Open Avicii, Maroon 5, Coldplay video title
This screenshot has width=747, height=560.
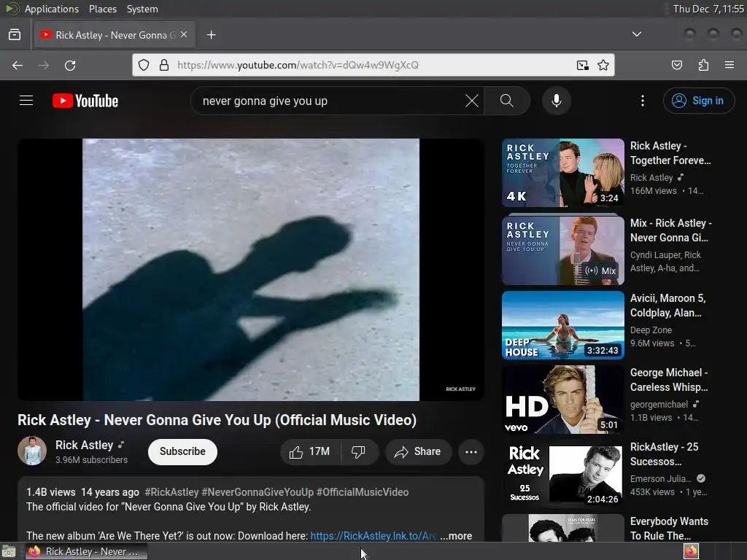pyautogui.click(x=667, y=306)
